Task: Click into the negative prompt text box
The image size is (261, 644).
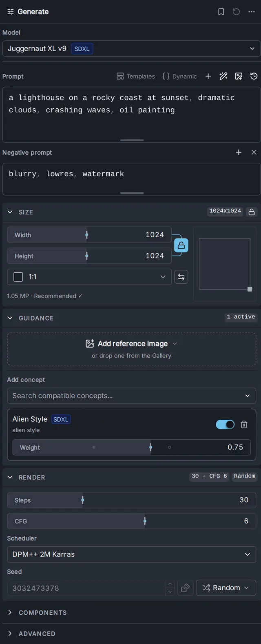Action: [x=131, y=179]
